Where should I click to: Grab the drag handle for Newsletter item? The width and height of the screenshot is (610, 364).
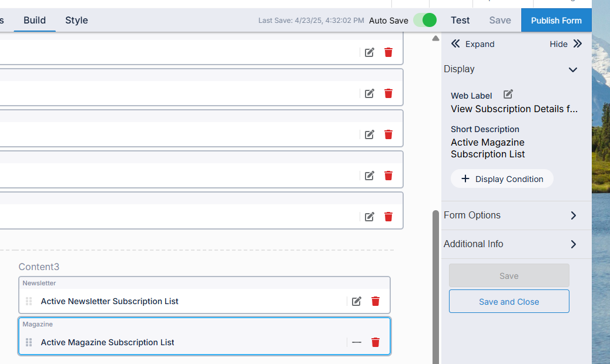29,301
